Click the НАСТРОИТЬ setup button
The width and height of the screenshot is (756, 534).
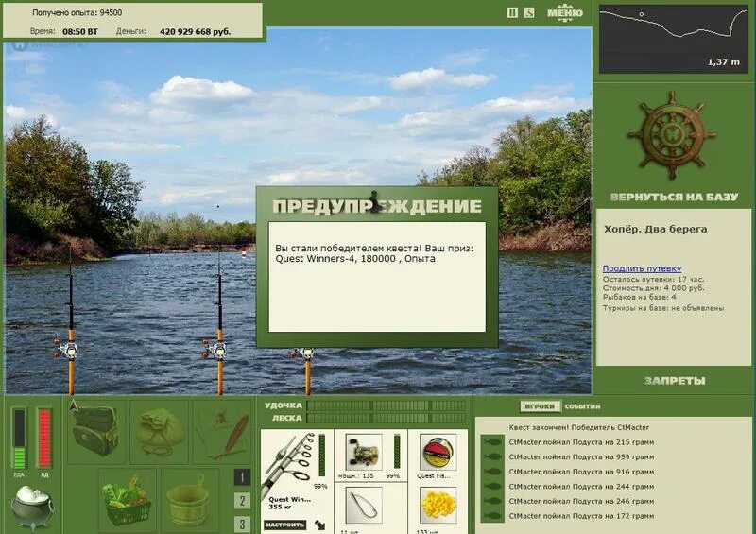coord(285,525)
